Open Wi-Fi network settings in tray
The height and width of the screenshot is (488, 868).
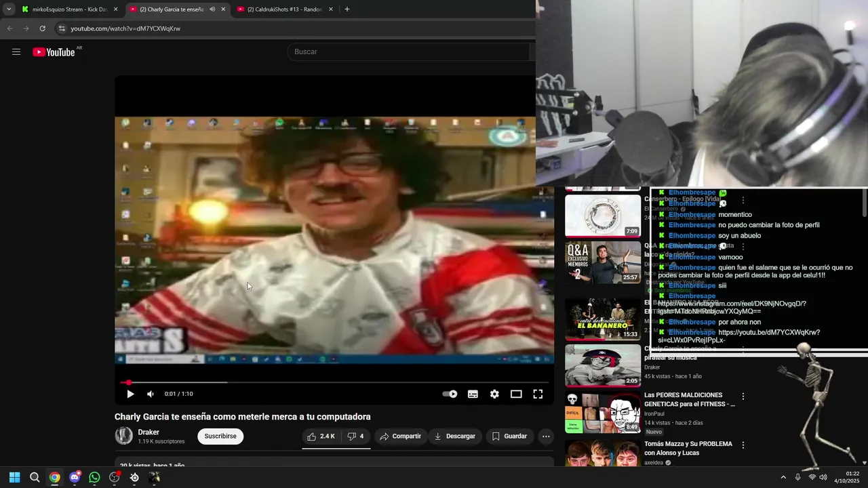pos(812,477)
